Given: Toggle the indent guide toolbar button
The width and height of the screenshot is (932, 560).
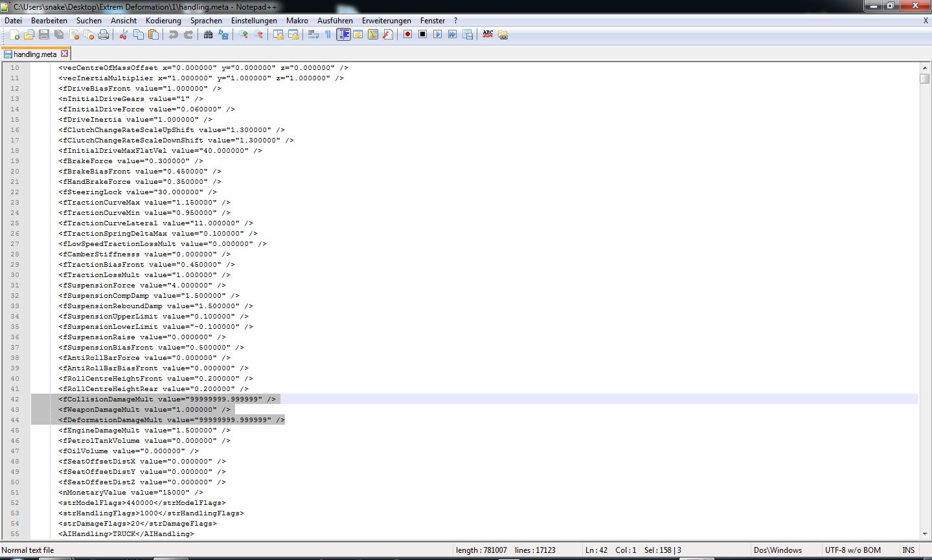Looking at the screenshot, I should point(343,35).
